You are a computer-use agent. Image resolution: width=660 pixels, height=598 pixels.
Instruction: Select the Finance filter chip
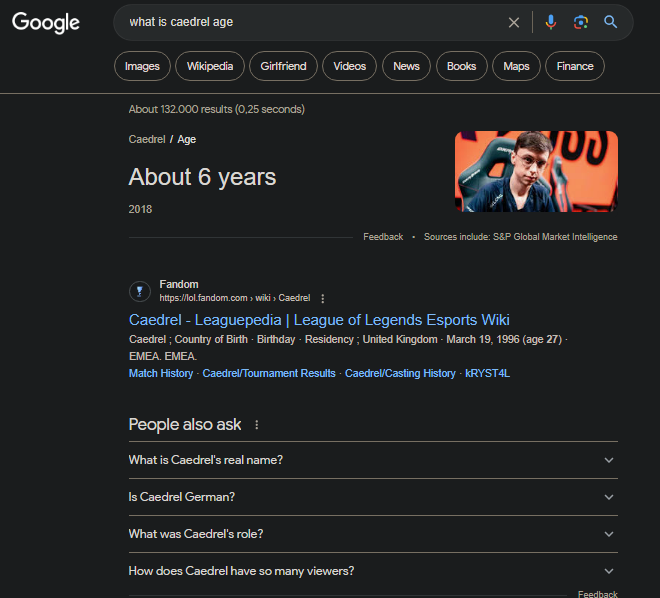pos(575,66)
